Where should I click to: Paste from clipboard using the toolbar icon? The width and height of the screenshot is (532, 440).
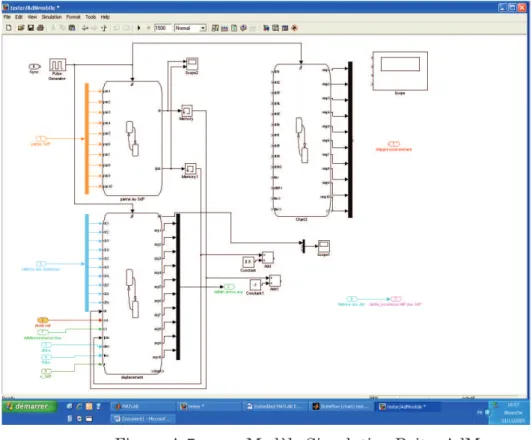72,28
